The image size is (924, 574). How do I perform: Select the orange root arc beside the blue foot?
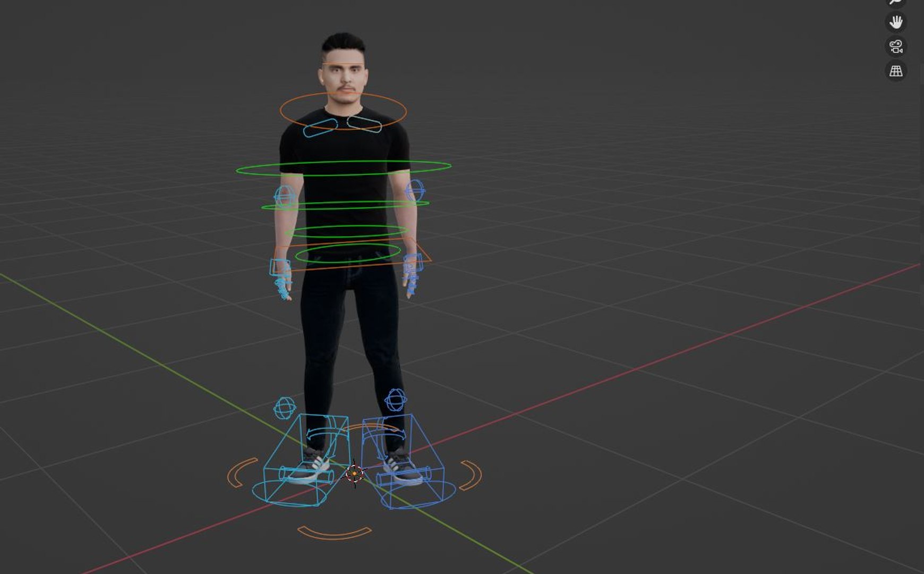(x=471, y=475)
